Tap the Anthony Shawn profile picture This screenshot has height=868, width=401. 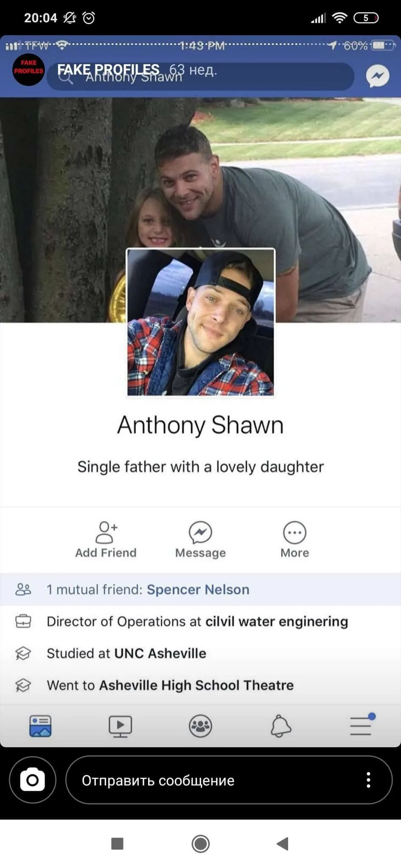click(x=201, y=323)
